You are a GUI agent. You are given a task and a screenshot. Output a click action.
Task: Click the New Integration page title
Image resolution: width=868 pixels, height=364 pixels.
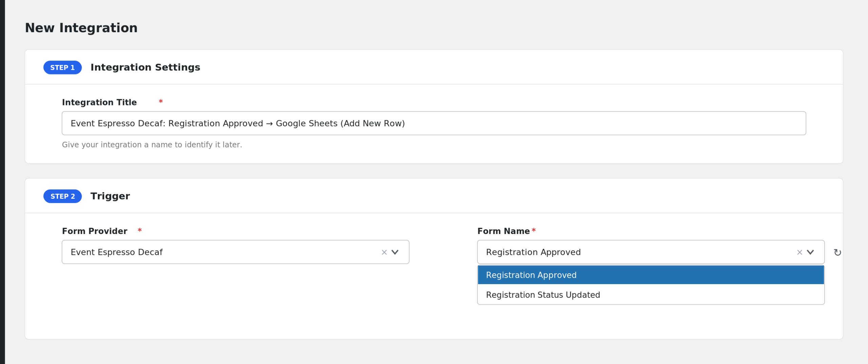point(81,28)
